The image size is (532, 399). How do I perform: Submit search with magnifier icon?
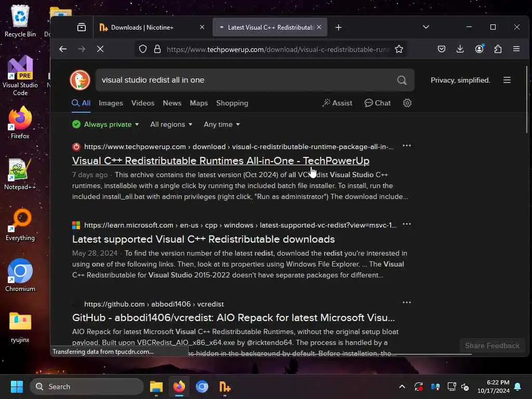402,80
